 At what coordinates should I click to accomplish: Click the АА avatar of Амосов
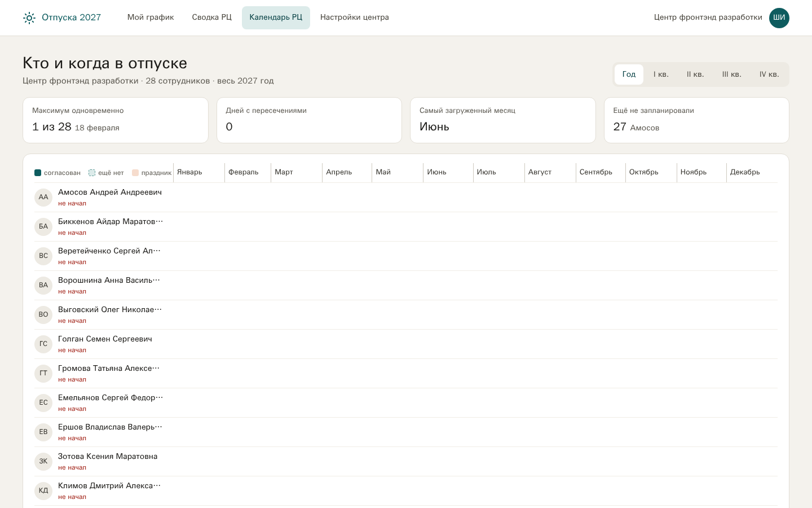(x=43, y=197)
